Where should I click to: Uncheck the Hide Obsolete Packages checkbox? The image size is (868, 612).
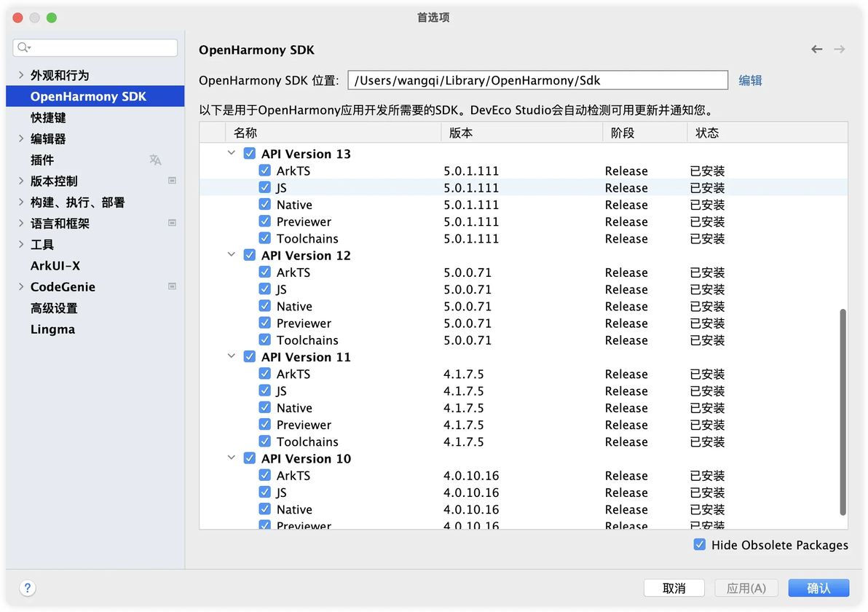700,544
